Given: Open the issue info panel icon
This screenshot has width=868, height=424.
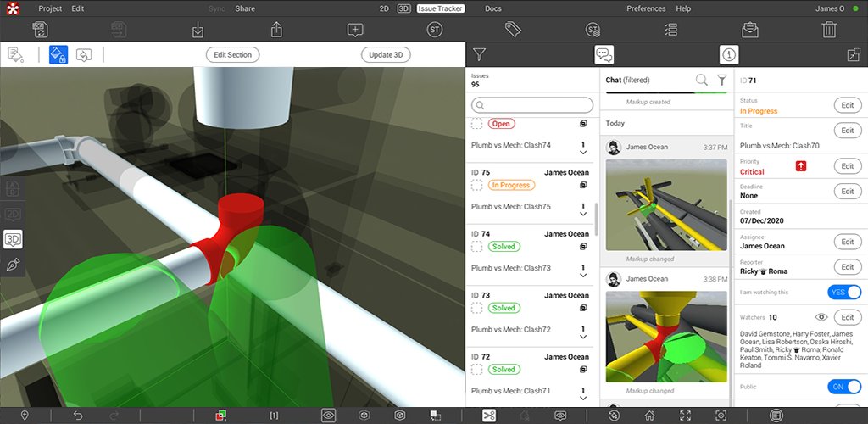Looking at the screenshot, I should coord(728,55).
